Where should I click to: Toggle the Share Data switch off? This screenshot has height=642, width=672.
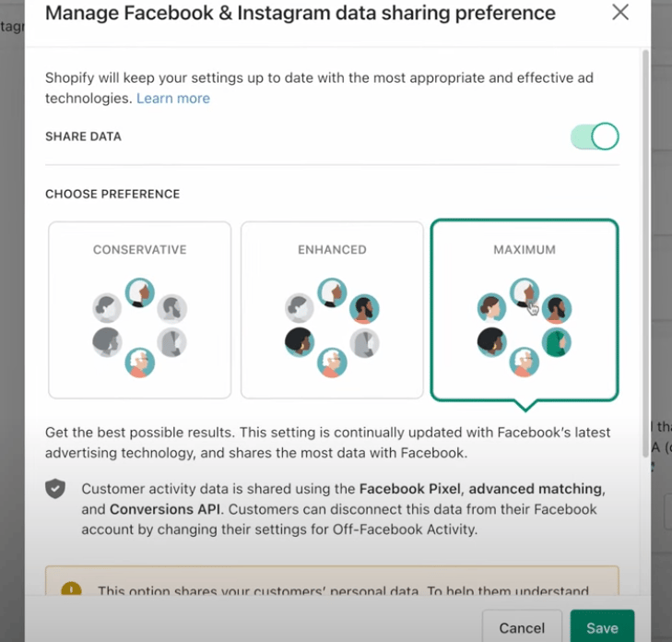pos(595,137)
